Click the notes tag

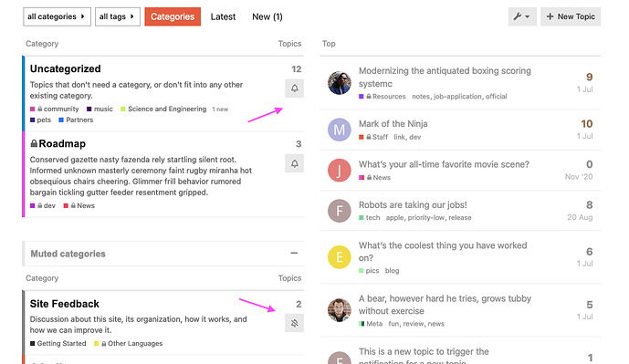(x=421, y=97)
